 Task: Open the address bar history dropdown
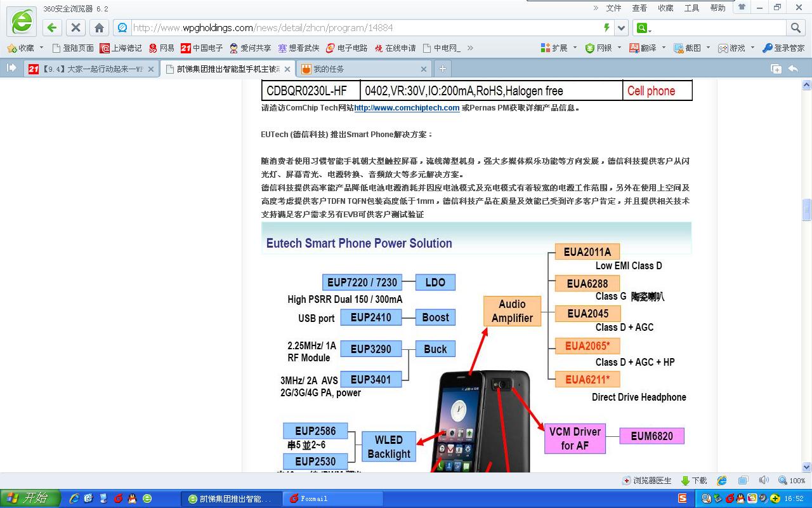[622, 27]
